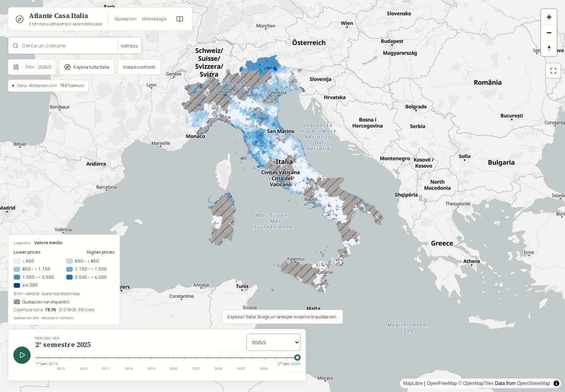Open the book guide icon
The height and width of the screenshot is (392, 565).
point(180,19)
